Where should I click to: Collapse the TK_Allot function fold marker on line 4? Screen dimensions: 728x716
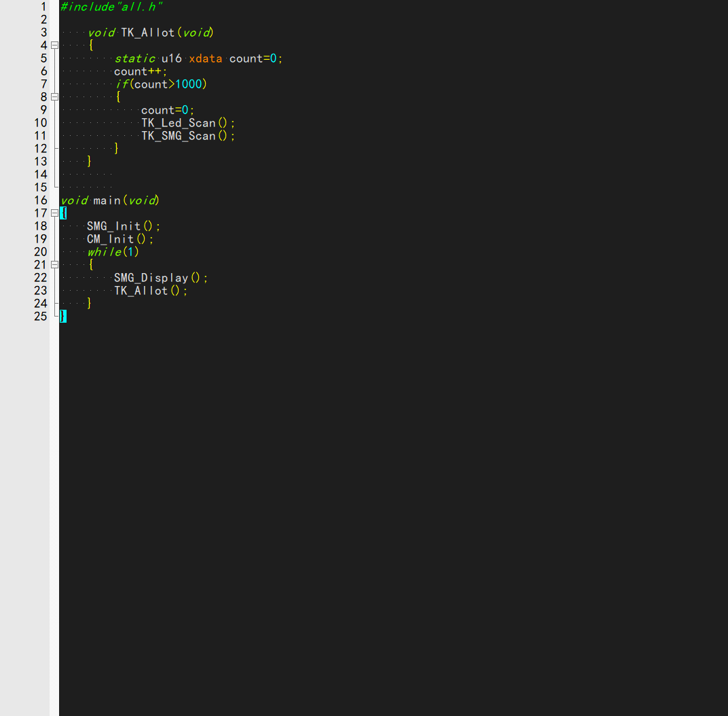coord(54,46)
